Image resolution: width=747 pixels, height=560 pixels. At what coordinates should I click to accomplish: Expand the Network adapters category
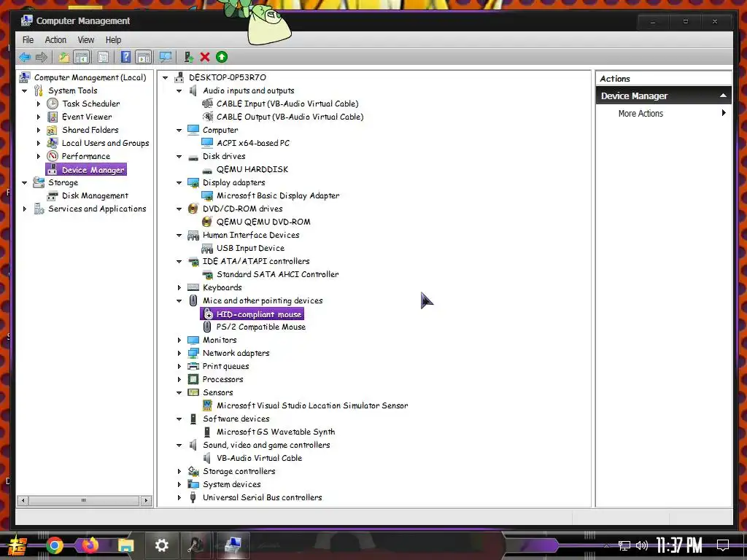coord(179,354)
